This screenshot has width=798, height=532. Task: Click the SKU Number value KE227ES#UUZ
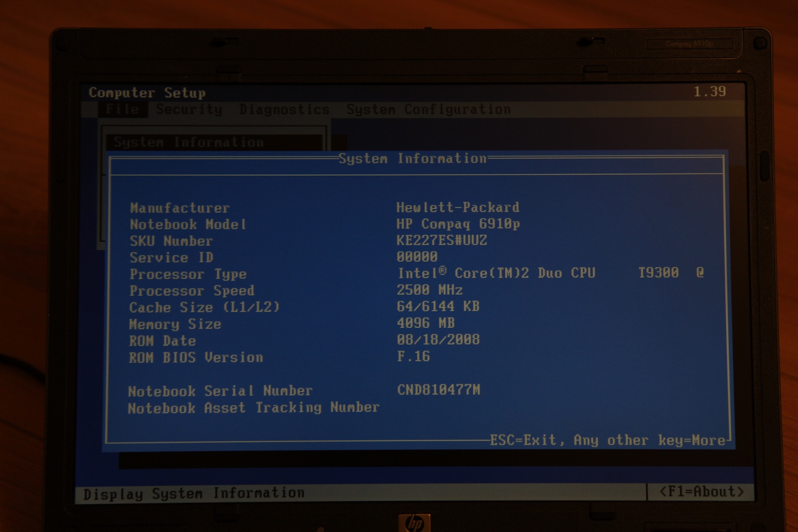tap(441, 240)
